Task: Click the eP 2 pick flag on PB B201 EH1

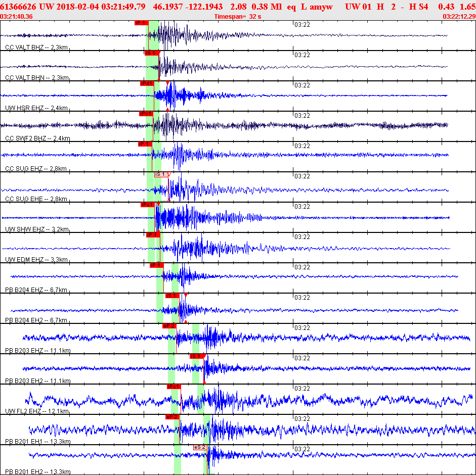Action: click(172, 417)
